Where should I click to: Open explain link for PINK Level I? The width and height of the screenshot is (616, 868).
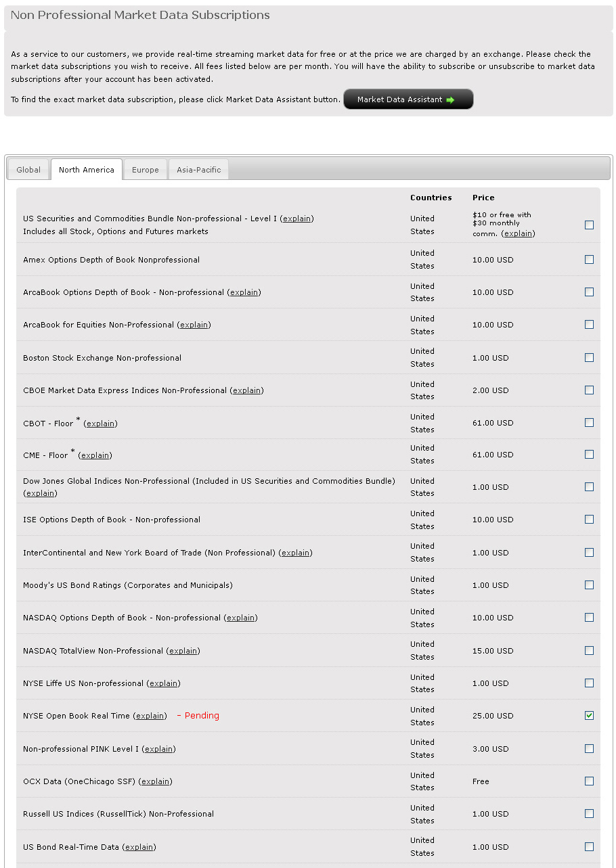pyautogui.click(x=158, y=749)
